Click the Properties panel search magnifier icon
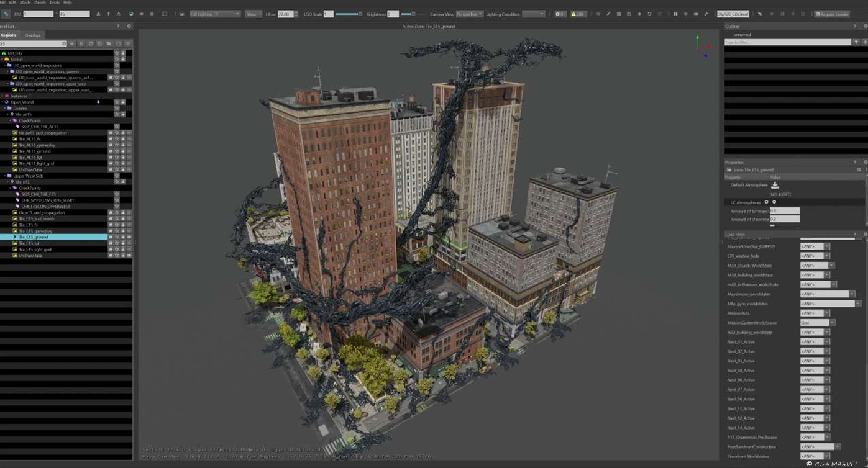 859,169
